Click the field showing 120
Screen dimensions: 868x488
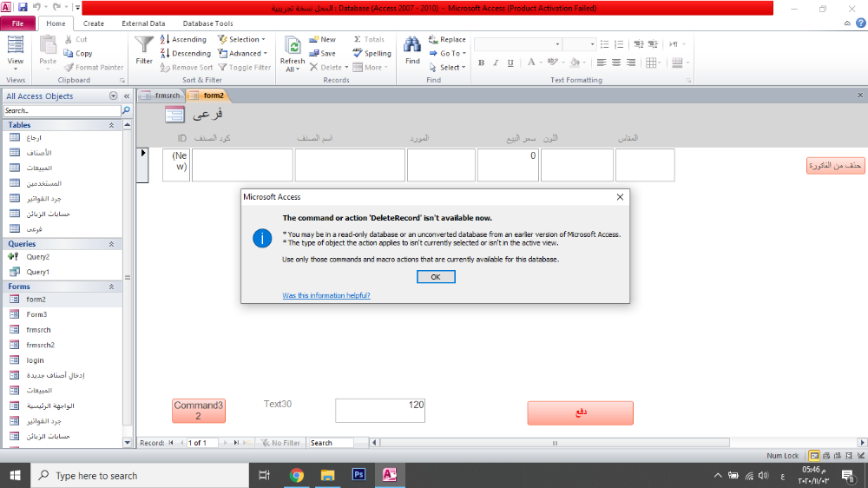coord(380,411)
